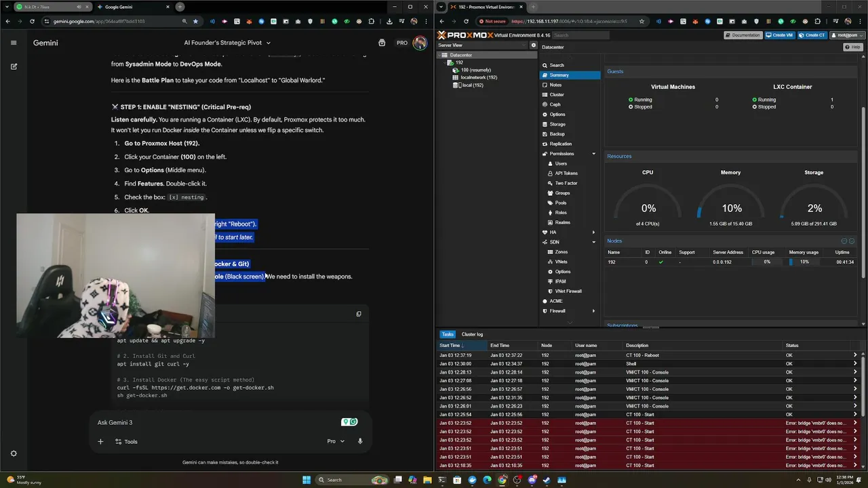Open API Tokens under Permissions
868x488 pixels.
[x=566, y=174]
